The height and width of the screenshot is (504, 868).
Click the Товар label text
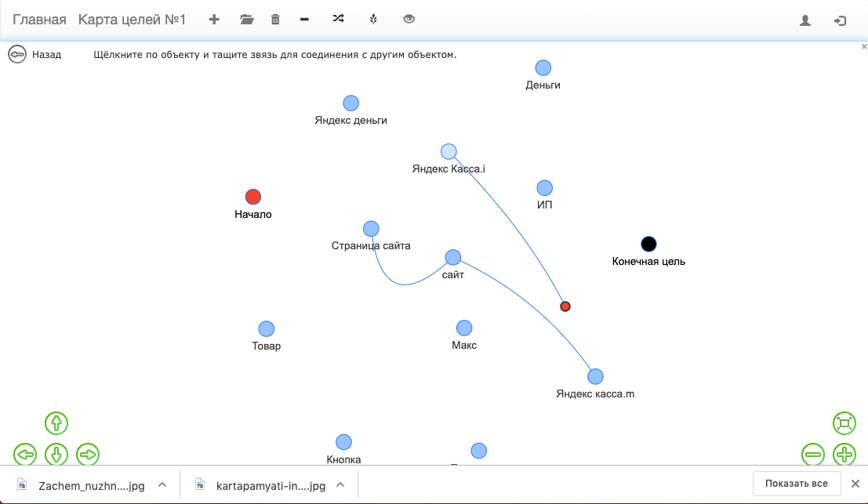(x=267, y=346)
